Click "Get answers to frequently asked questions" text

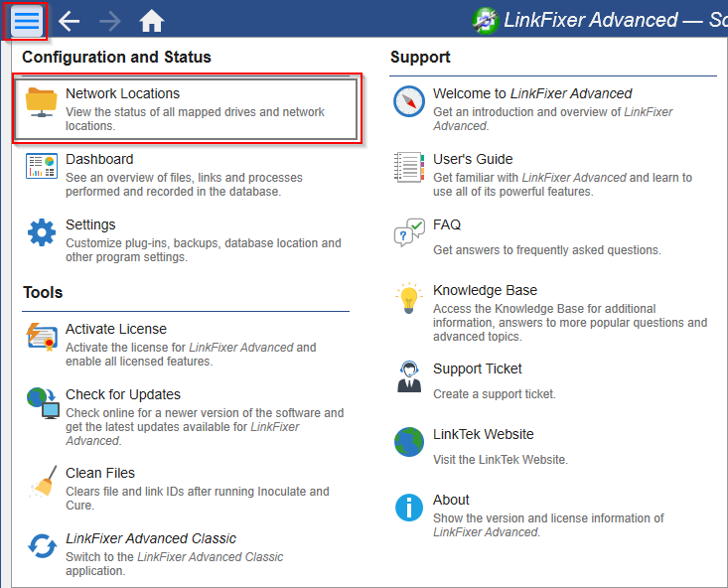pos(547,250)
